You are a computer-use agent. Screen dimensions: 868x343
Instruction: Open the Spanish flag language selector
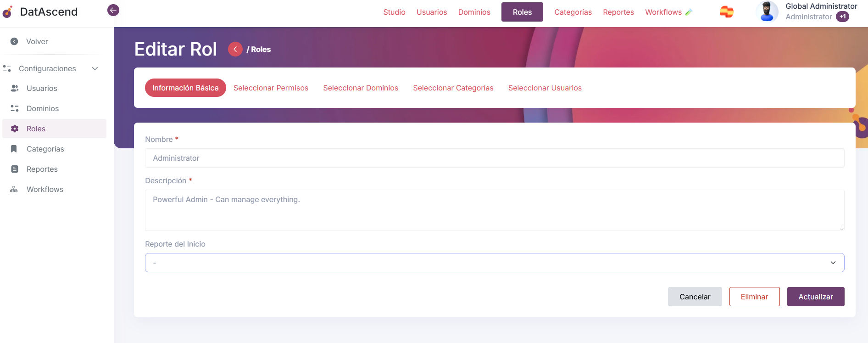pyautogui.click(x=726, y=12)
